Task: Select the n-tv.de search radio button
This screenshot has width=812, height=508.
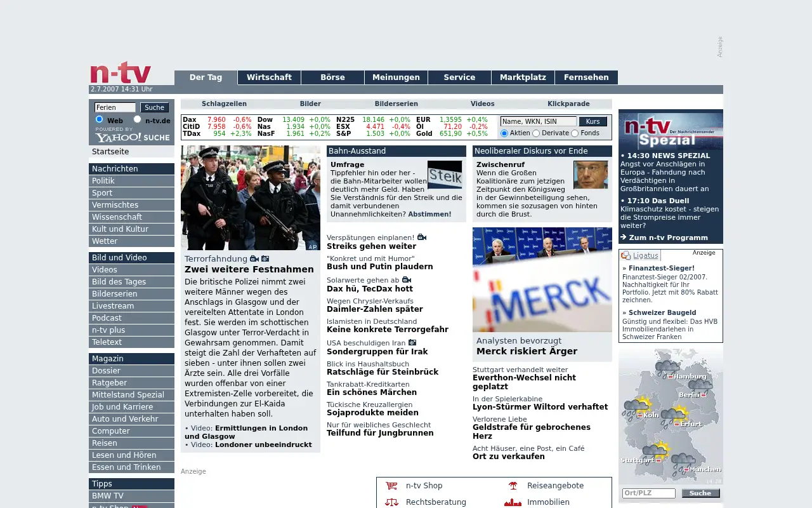Action: click(x=137, y=119)
